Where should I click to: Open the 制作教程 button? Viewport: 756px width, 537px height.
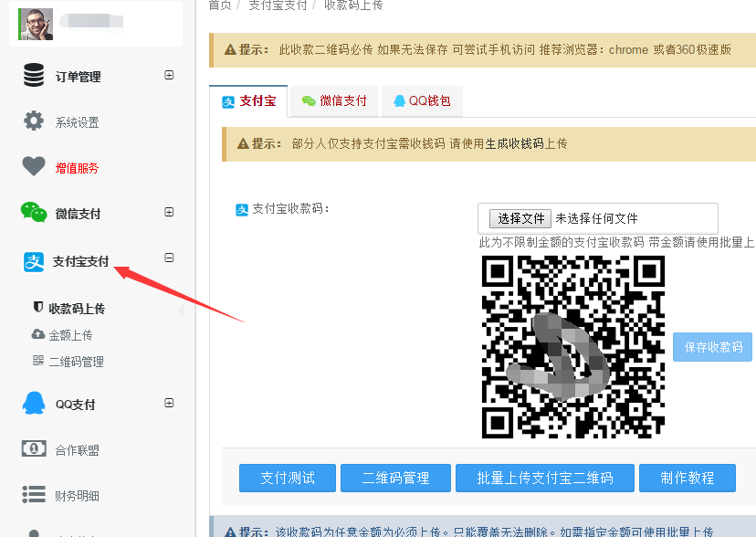(687, 478)
